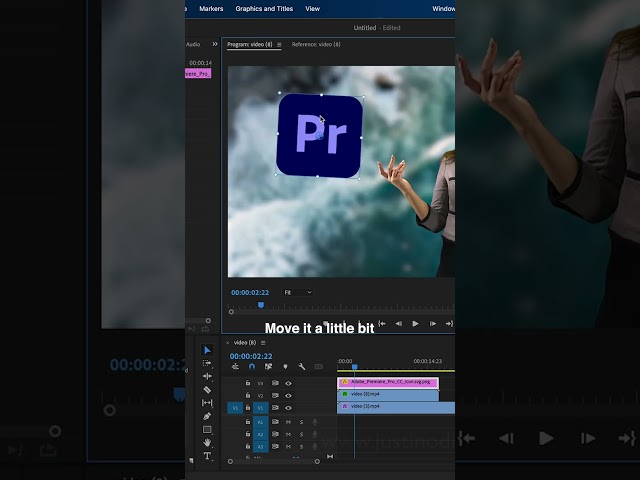Click the V1 source patching button
This screenshot has width=640, height=480.
[x=235, y=408]
